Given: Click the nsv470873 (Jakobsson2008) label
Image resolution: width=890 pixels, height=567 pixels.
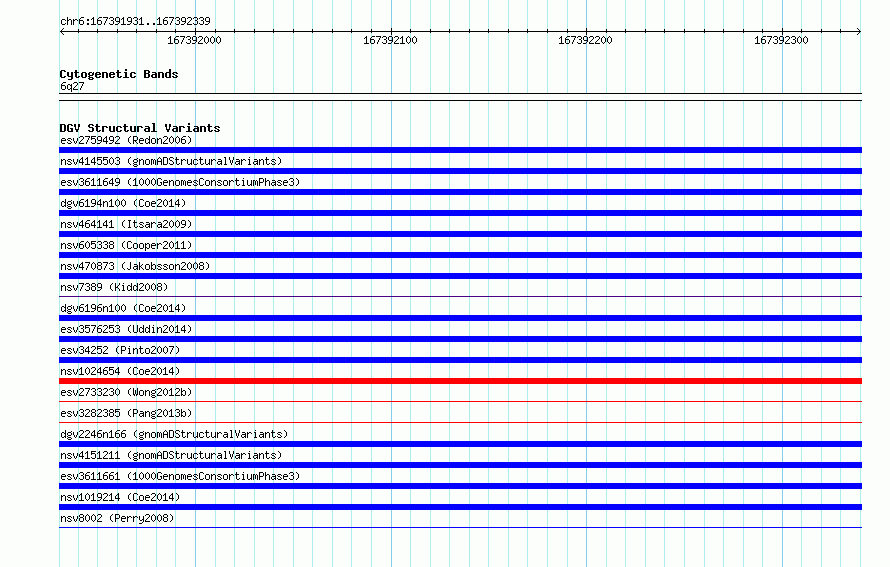Looking at the screenshot, I should 135,266.
